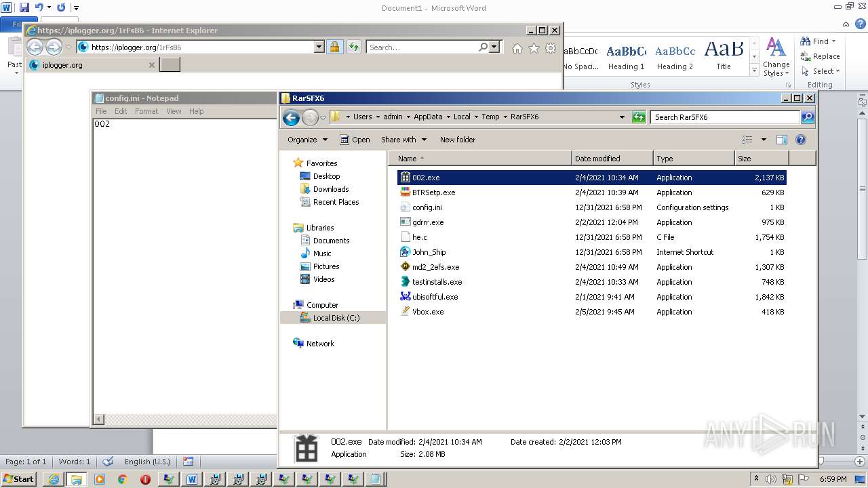Apply the Title style in Word
The height and width of the screenshot is (488, 868).
pyautogui.click(x=724, y=57)
